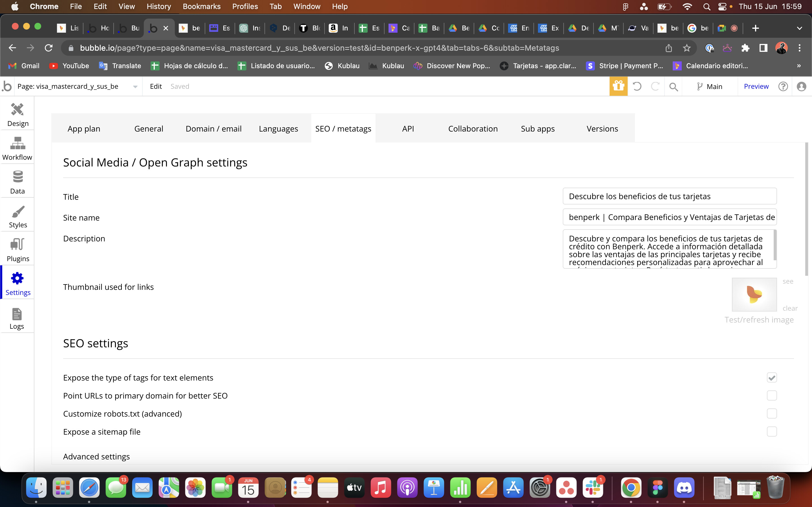The width and height of the screenshot is (812, 507).
Task: Click the undo arrow icon
Action: [x=637, y=86]
